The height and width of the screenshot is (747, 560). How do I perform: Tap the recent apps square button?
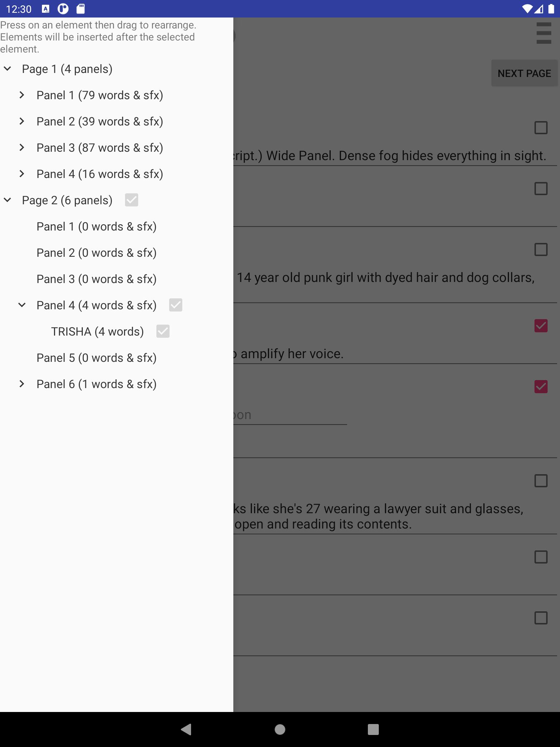373,729
